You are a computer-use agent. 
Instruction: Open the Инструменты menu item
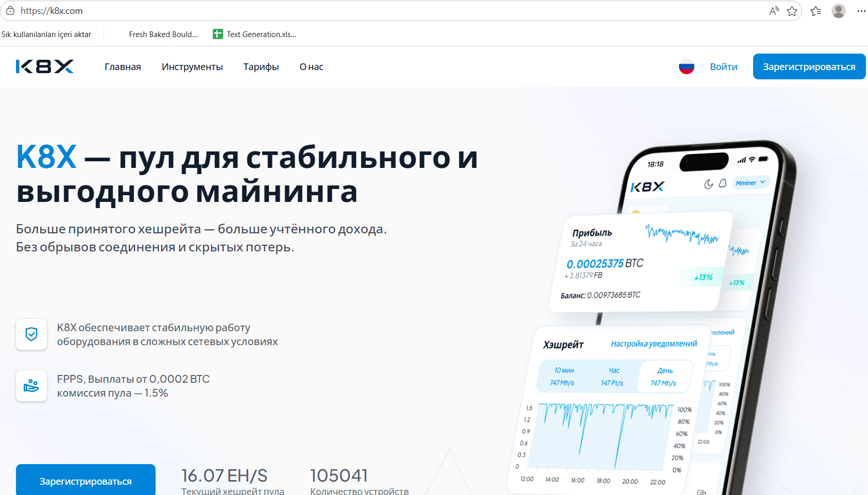click(192, 66)
